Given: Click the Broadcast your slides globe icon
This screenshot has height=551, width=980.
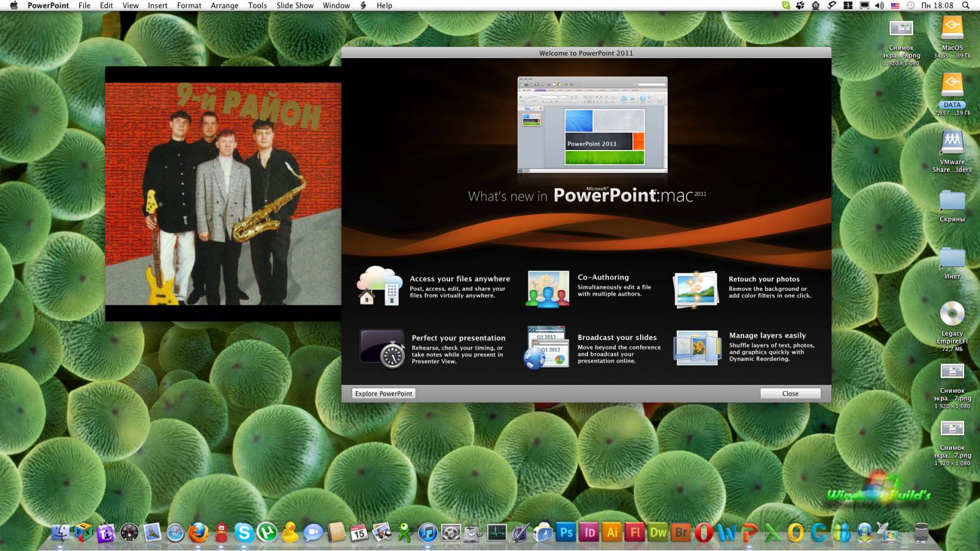Looking at the screenshot, I should click(546, 347).
